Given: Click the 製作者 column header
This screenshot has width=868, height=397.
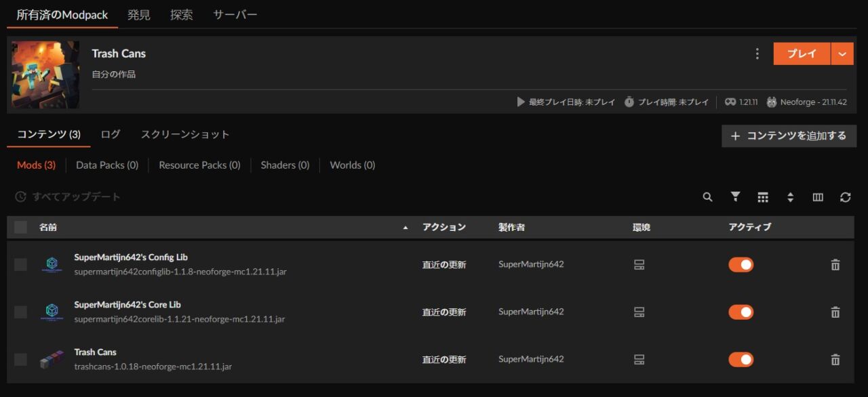Looking at the screenshot, I should 511,228.
